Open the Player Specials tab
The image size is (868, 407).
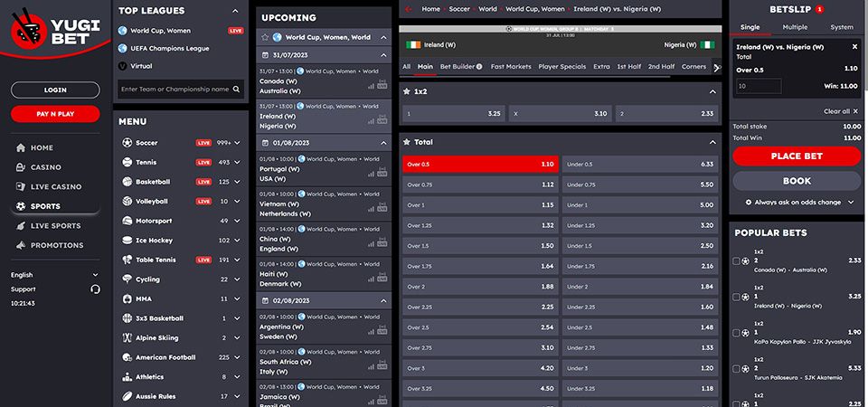pos(561,66)
